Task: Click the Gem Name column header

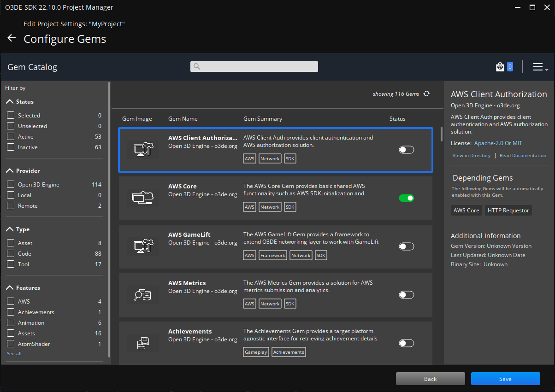Action: 183,119
